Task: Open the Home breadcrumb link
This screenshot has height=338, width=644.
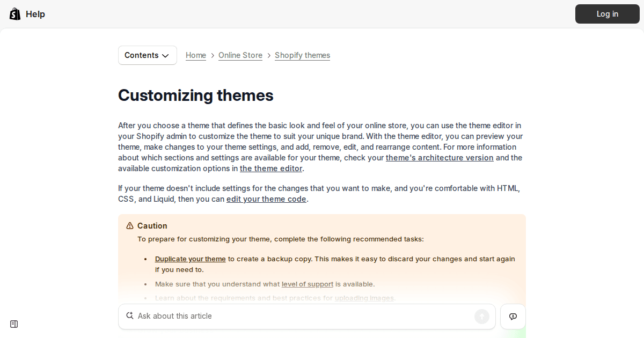Action: pyautogui.click(x=195, y=55)
